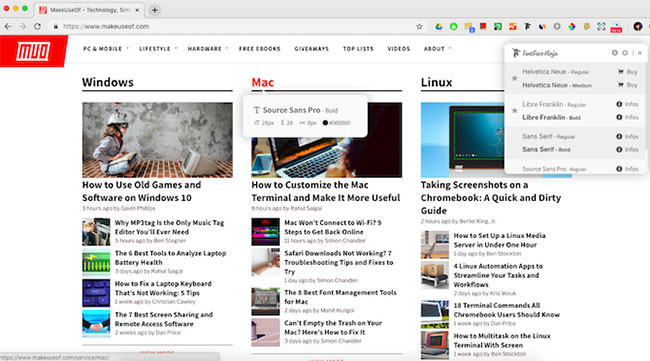Open thumbnail of girl with old computer

pos(157,140)
